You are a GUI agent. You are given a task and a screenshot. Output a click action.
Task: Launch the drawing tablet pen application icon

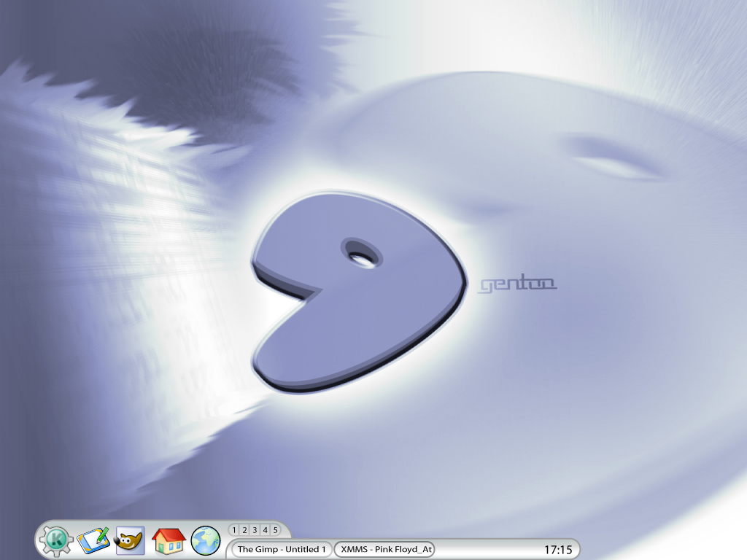[x=93, y=540]
